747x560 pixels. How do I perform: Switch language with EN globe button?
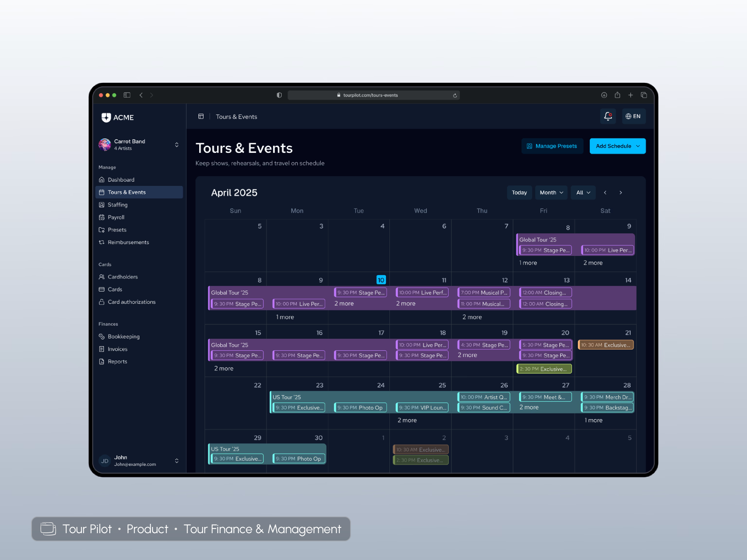tap(633, 116)
